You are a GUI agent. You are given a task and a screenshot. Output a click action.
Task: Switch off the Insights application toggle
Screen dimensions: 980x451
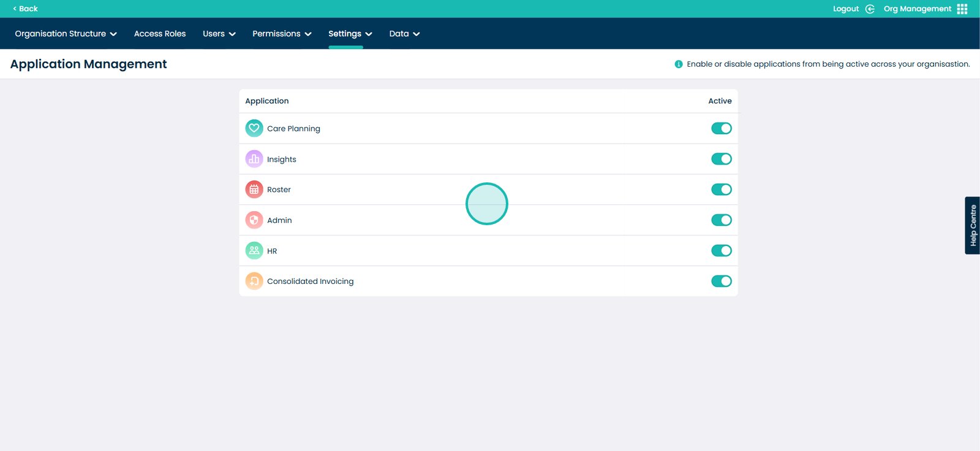pyautogui.click(x=721, y=159)
